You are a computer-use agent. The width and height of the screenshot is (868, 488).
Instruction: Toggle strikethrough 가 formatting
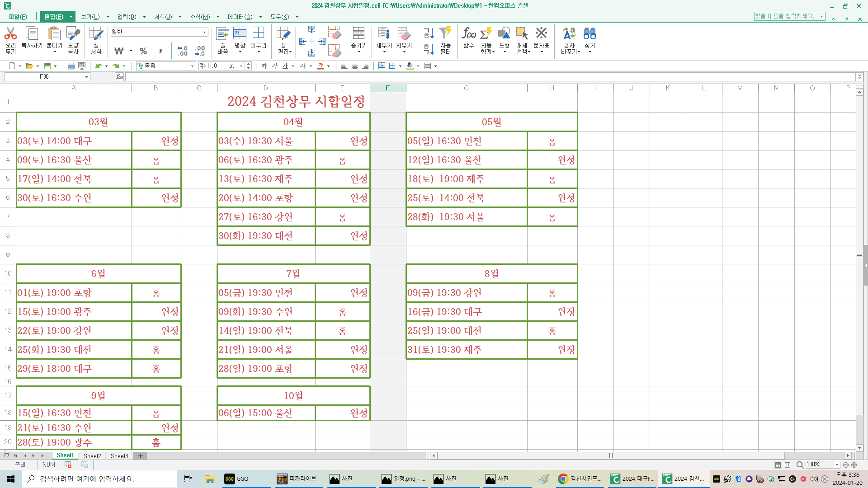[302, 66]
